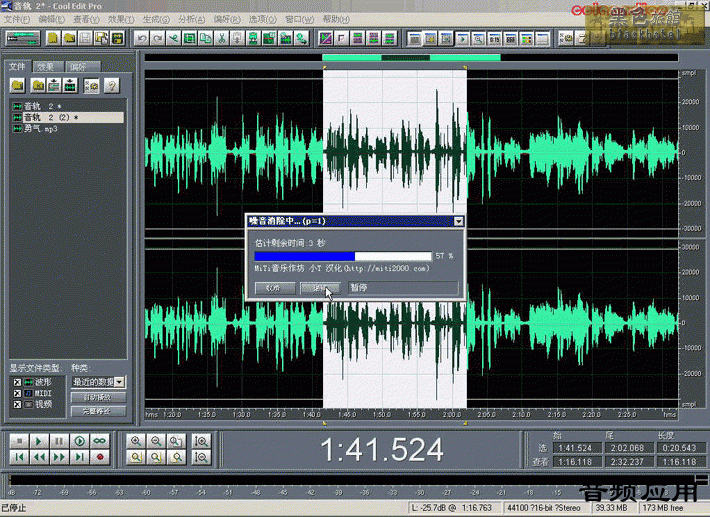The image size is (710, 517).
Task: Switch to the 效果 panel tab
Action: [x=46, y=67]
